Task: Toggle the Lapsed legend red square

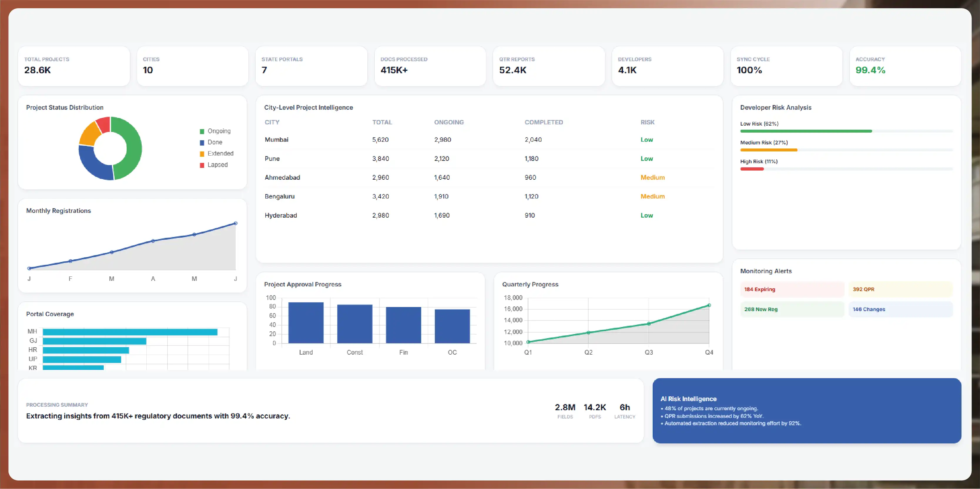Action: click(x=202, y=165)
